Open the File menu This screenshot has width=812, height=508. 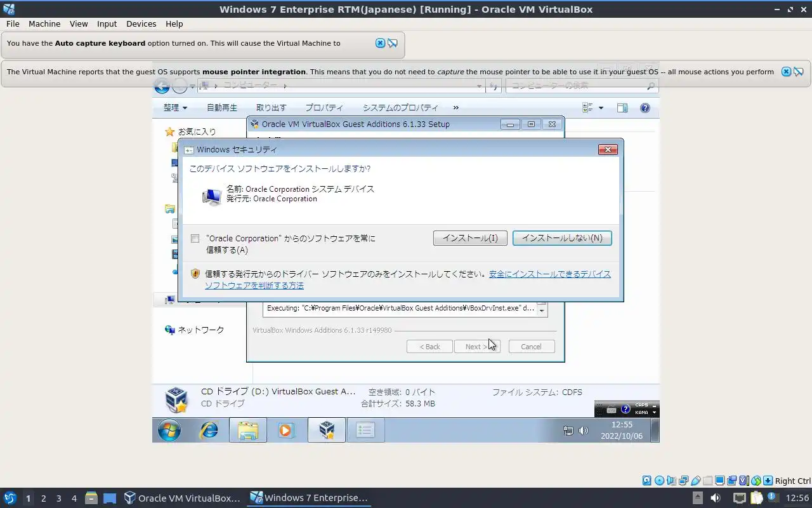point(13,23)
